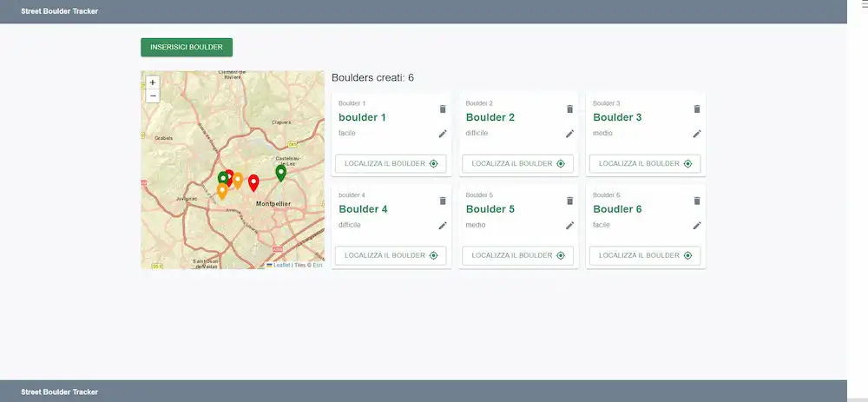Image resolution: width=868 pixels, height=402 pixels.
Task: Click the pencil icon on Boulder 6 card
Action: 696,226
